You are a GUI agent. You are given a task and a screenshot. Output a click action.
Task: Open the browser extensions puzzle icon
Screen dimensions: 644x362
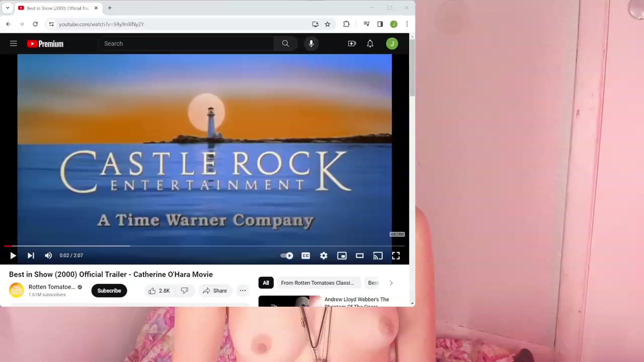346,24
